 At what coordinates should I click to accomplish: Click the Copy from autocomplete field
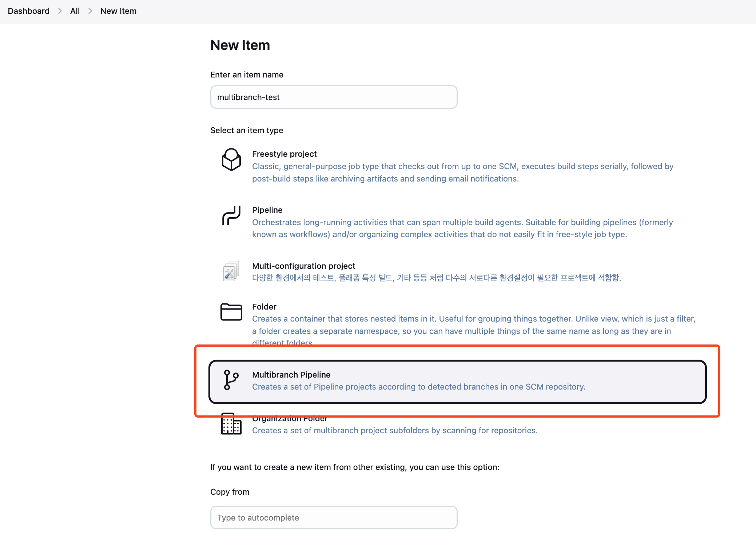point(334,517)
